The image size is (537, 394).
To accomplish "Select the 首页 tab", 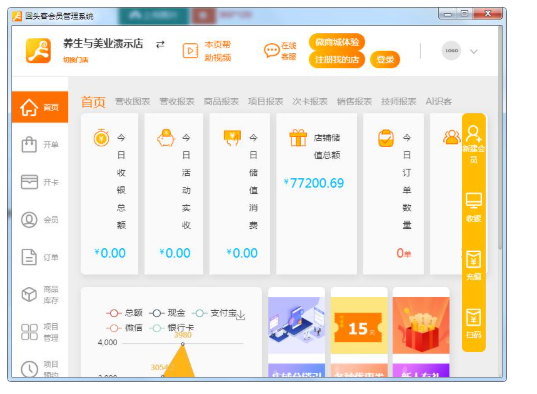I will (x=93, y=102).
